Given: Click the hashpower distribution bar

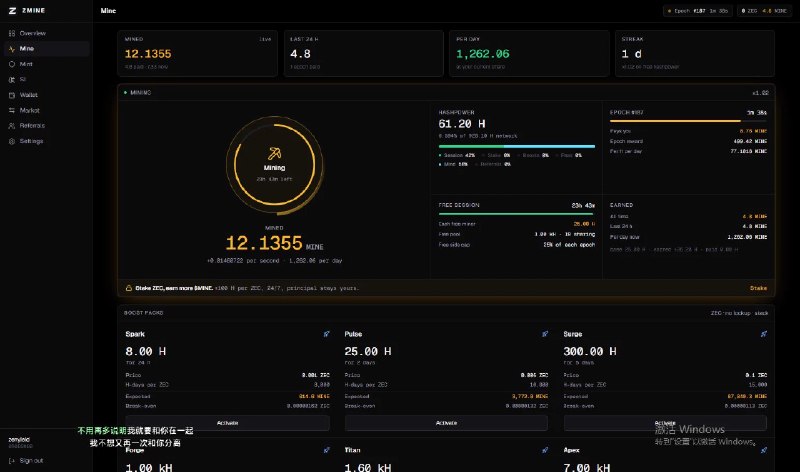Looking at the screenshot, I should pyautogui.click(x=517, y=146).
